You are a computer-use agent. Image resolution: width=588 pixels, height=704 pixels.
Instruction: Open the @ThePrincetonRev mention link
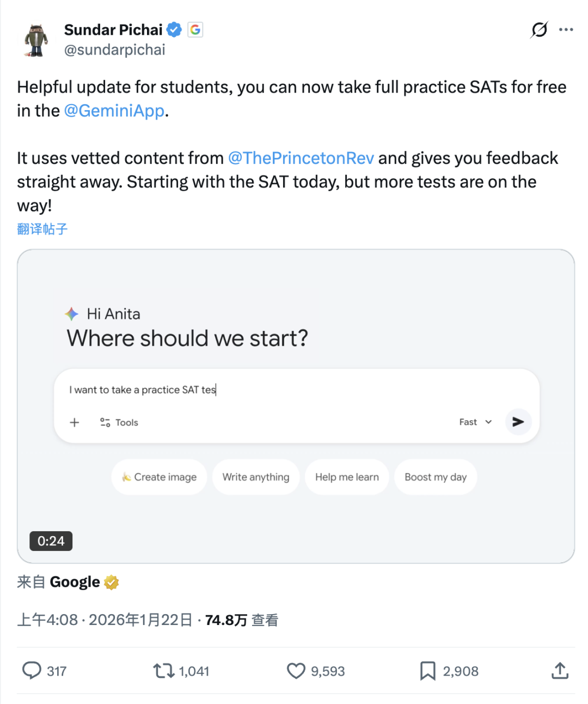coord(301,158)
